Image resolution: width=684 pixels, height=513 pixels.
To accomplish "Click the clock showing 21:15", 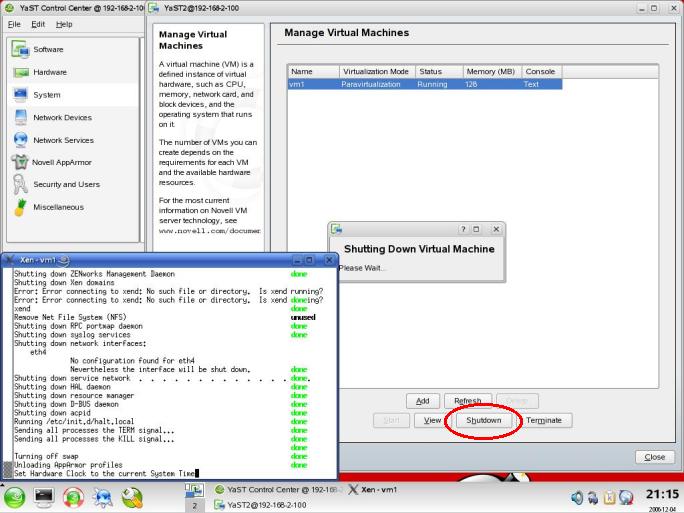I will click(662, 494).
